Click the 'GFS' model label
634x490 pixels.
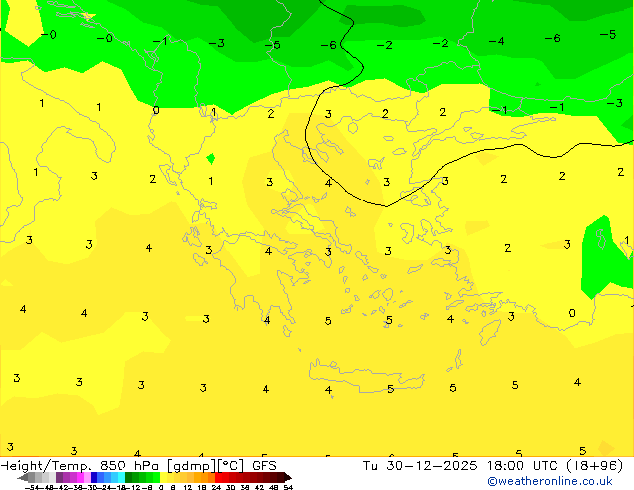pos(264,465)
